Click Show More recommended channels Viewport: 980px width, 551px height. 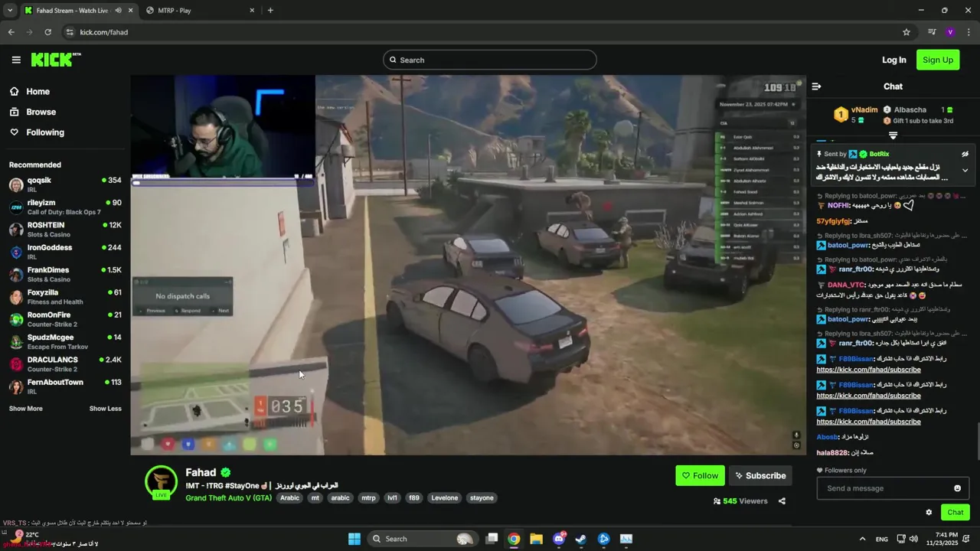[x=25, y=409]
